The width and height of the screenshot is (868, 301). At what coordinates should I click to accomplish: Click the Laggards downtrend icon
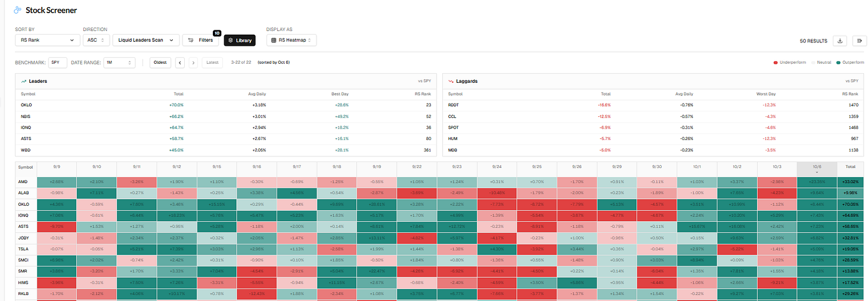[x=451, y=80]
